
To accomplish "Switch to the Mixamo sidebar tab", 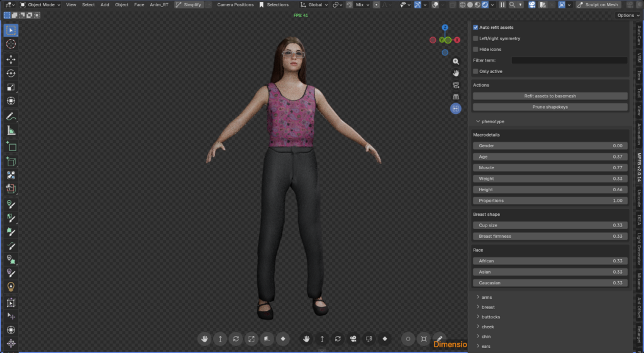I will [639, 281].
